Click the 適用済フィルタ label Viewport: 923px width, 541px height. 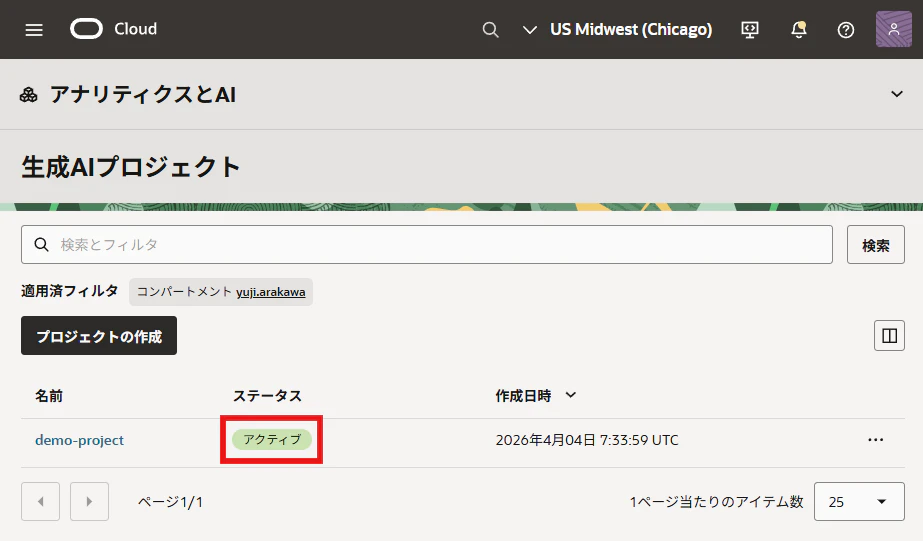69,291
